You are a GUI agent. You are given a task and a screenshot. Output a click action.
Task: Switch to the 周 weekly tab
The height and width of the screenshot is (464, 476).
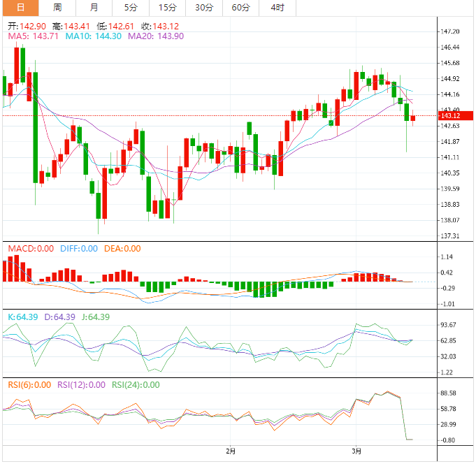tap(57, 8)
